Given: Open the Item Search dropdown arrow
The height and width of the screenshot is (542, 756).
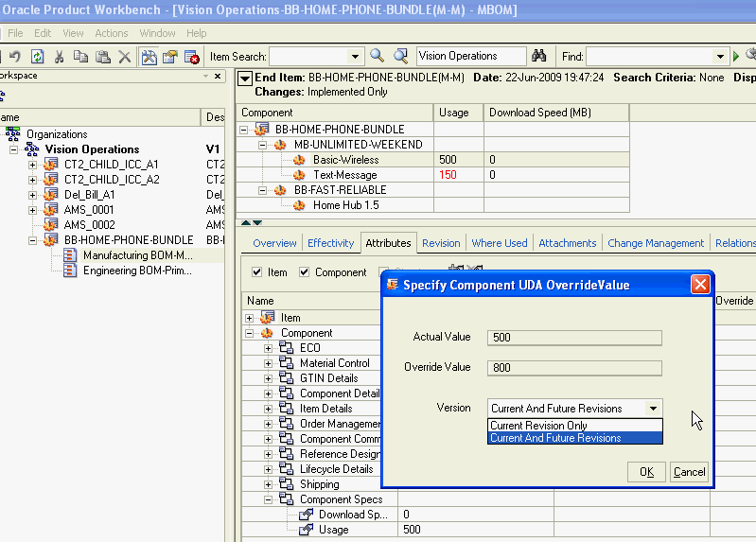Looking at the screenshot, I should point(356,57).
